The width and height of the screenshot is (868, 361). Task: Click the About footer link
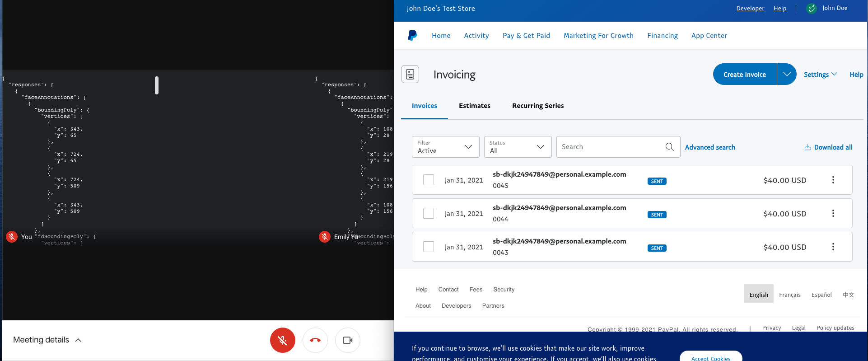tap(423, 306)
